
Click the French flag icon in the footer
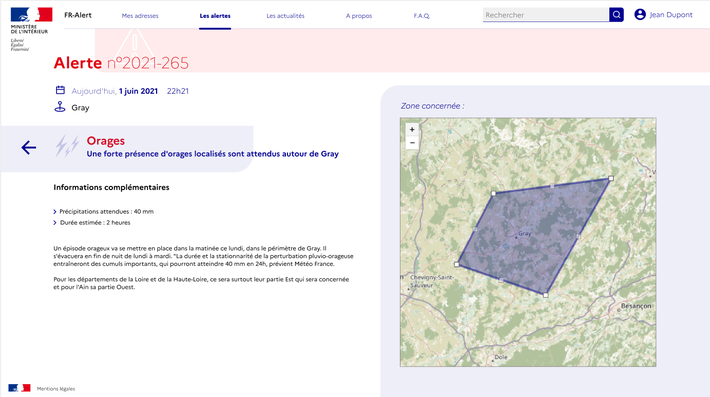pos(19,388)
